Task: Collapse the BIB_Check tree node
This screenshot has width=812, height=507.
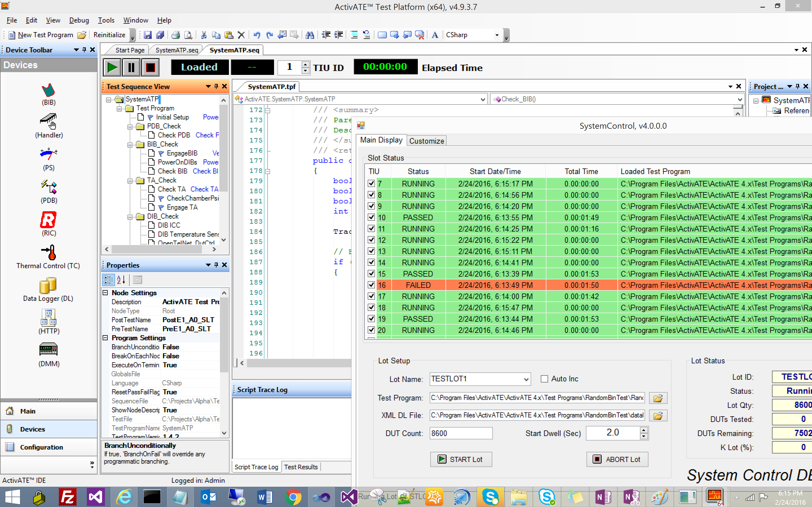Action: coord(131,144)
